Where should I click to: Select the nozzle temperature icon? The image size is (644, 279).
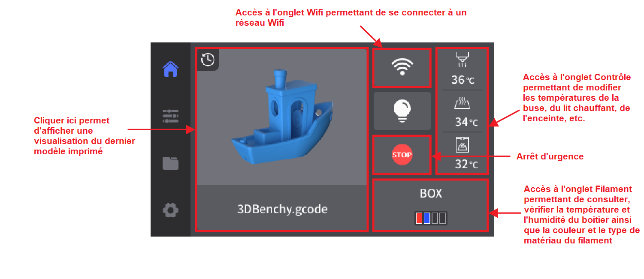(462, 60)
